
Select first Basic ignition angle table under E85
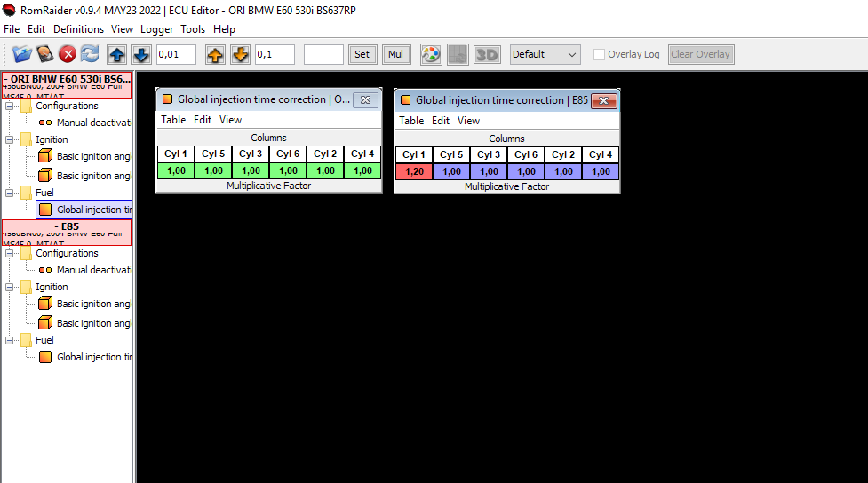(85, 304)
